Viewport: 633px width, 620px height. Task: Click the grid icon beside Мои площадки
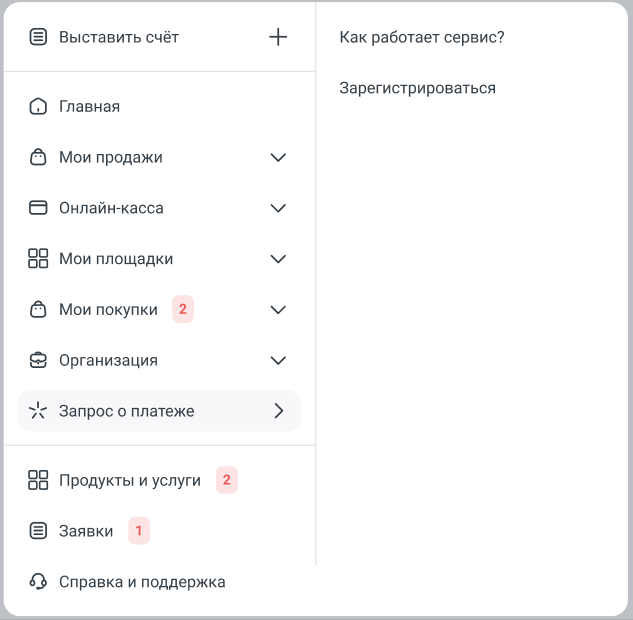[x=38, y=259]
